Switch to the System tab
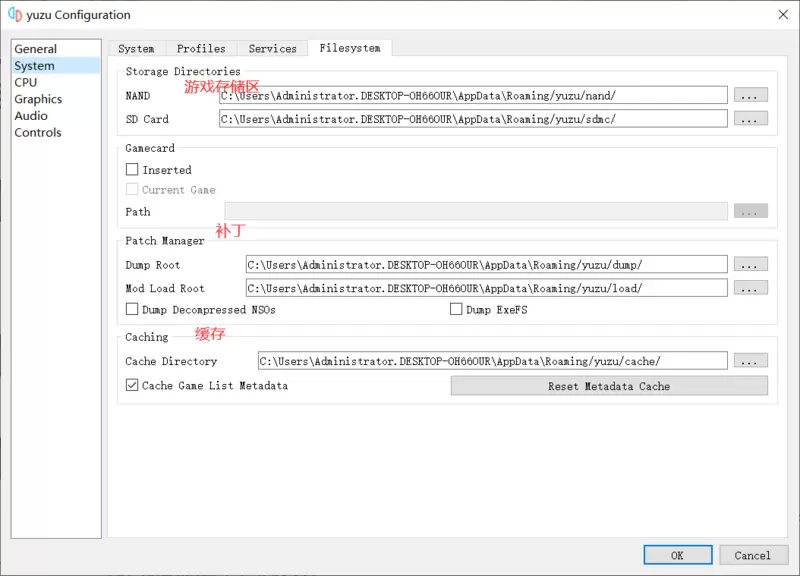Screen dimensions: 800x576 click(x=136, y=48)
